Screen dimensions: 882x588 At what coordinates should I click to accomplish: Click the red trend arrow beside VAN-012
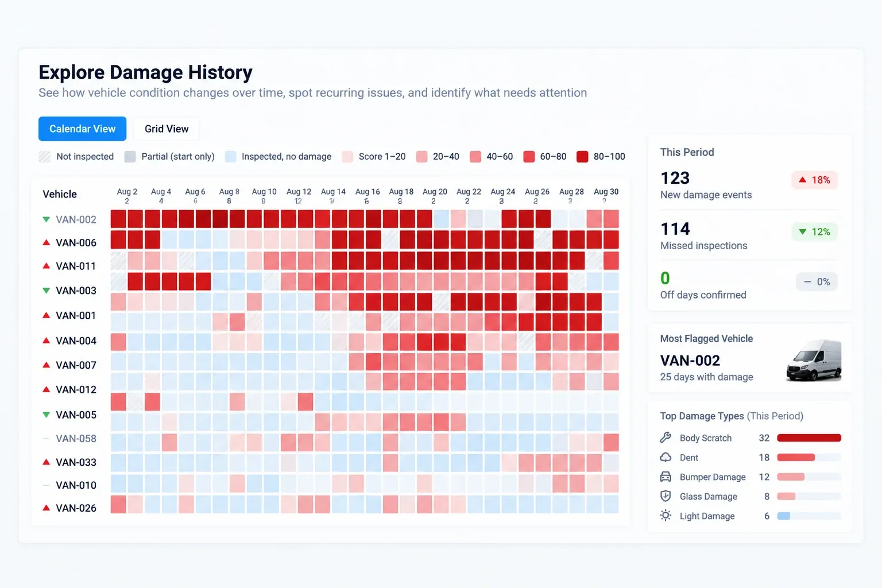47,389
